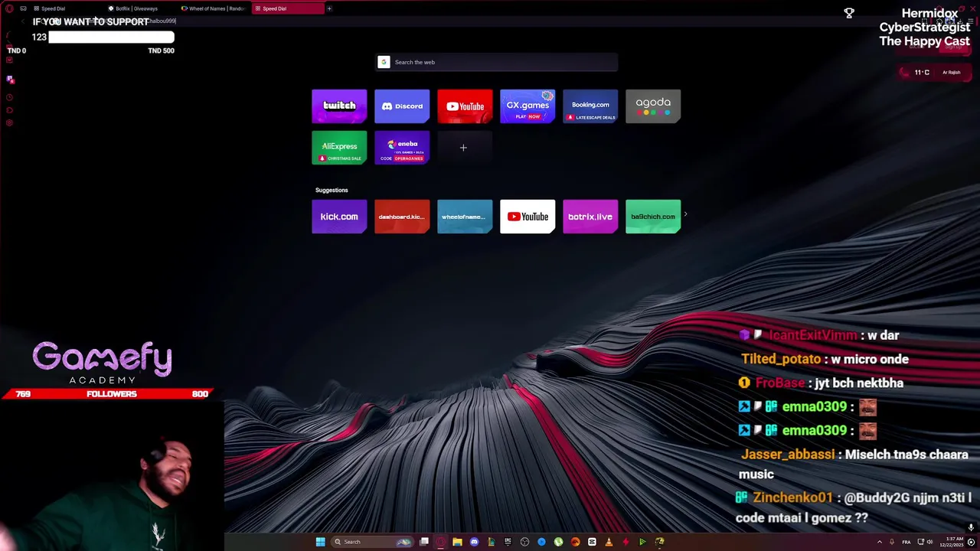Open the Extensions cube icon in sidebar
Image resolution: width=980 pixels, height=551 pixels.
pyautogui.click(x=9, y=109)
